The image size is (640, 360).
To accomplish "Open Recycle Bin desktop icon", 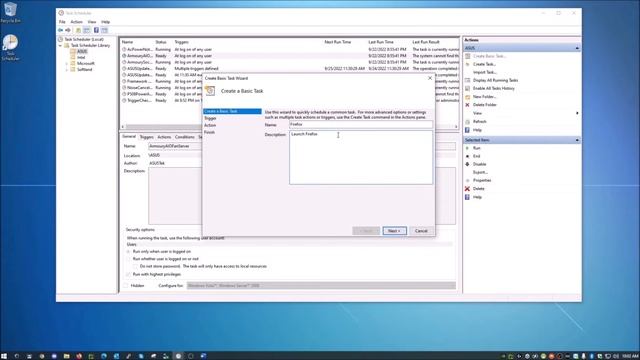I will click(x=10, y=12).
